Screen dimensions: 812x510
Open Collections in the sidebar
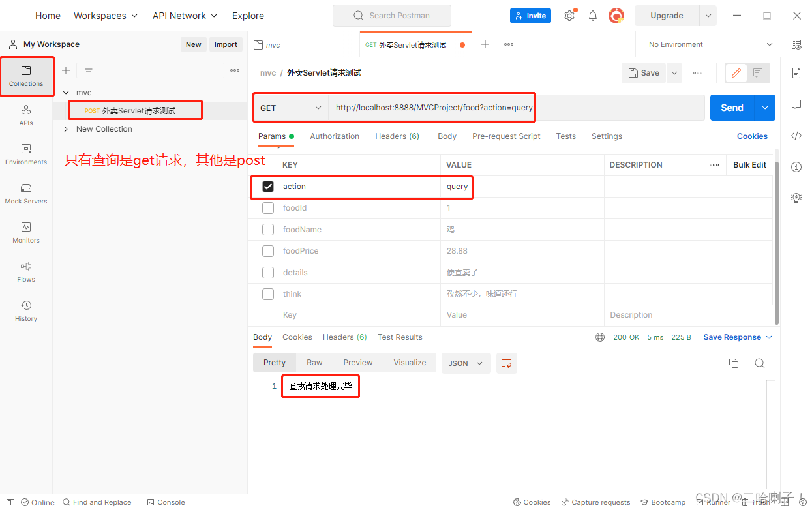26,76
